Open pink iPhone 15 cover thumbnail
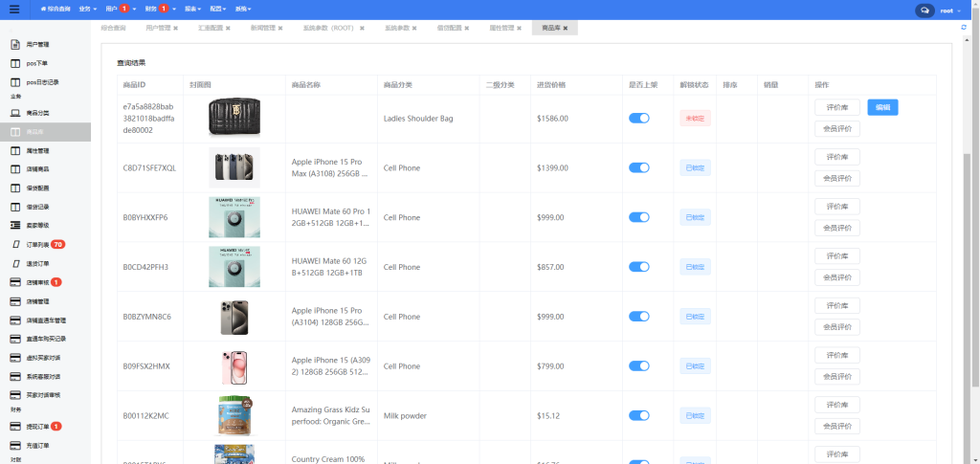Viewport: 980px width, 464px height. tap(234, 366)
